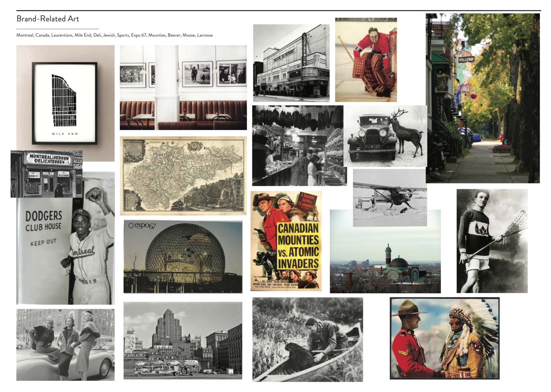551x392 pixels.
Task: Select the Montreal Hebrew Delicatessen storefront photo
Action: pyautogui.click(x=47, y=174)
